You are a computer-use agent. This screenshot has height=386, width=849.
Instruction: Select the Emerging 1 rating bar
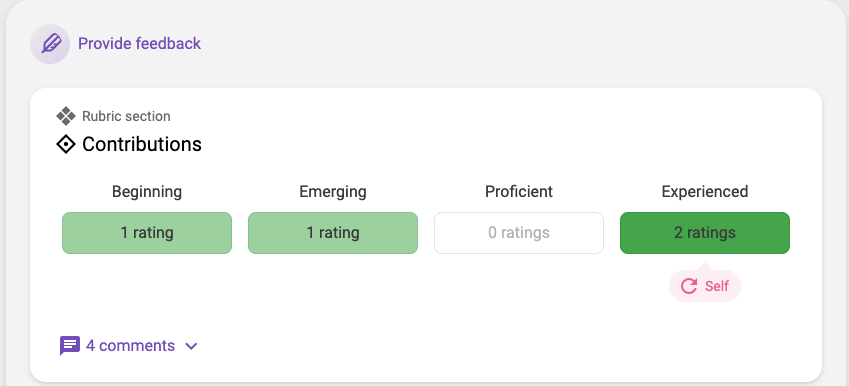tap(333, 233)
